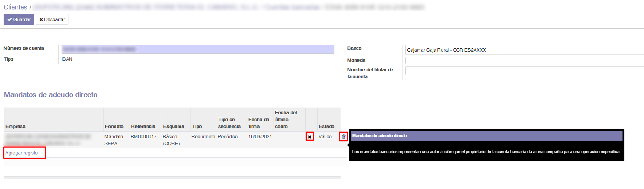Image resolution: width=644 pixels, height=189 pixels.
Task: Open the Moneda selection field
Action: [524, 60]
